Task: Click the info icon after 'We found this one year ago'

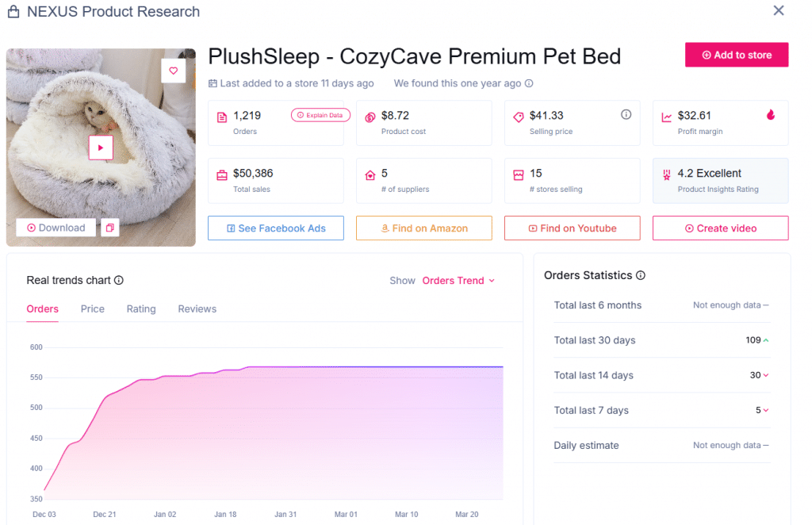Action: [x=530, y=82]
